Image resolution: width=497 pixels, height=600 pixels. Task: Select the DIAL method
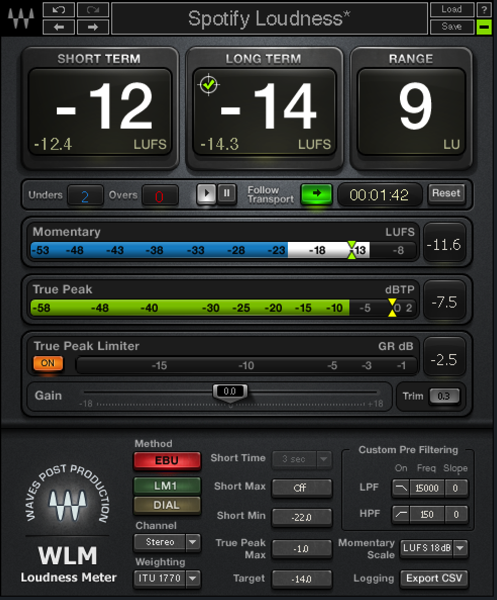click(x=167, y=505)
